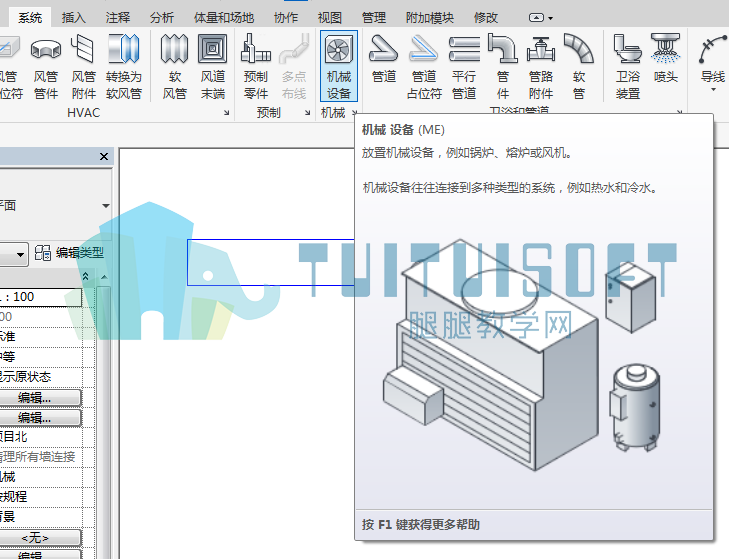Select the 风管管件 duct fitting tool
Image resolution: width=729 pixels, height=559 pixels.
click(46, 67)
